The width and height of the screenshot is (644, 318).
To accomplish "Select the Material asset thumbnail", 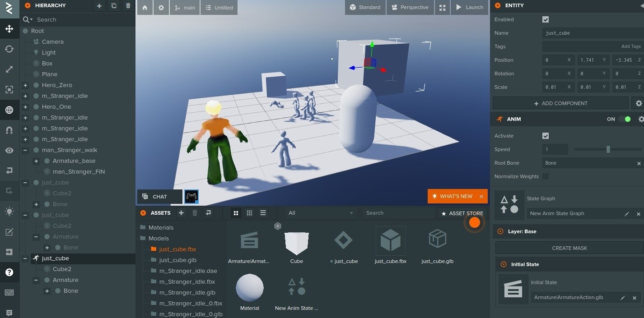I will point(249,288).
